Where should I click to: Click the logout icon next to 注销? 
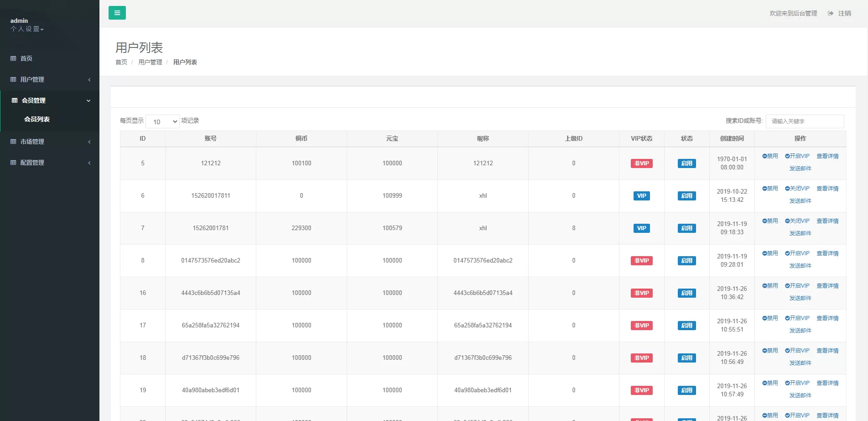(x=831, y=13)
